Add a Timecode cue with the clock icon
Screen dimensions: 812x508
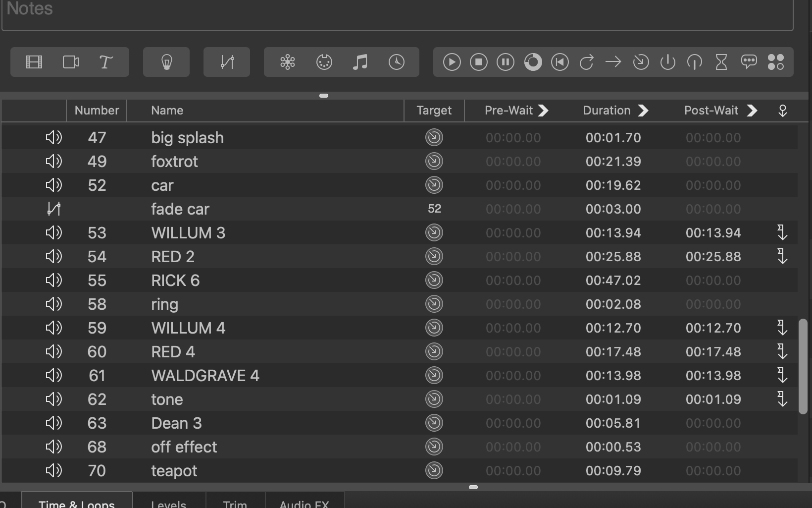click(x=397, y=62)
